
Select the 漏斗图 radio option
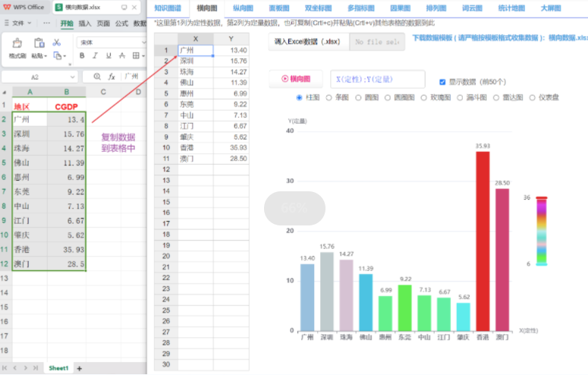click(x=460, y=98)
